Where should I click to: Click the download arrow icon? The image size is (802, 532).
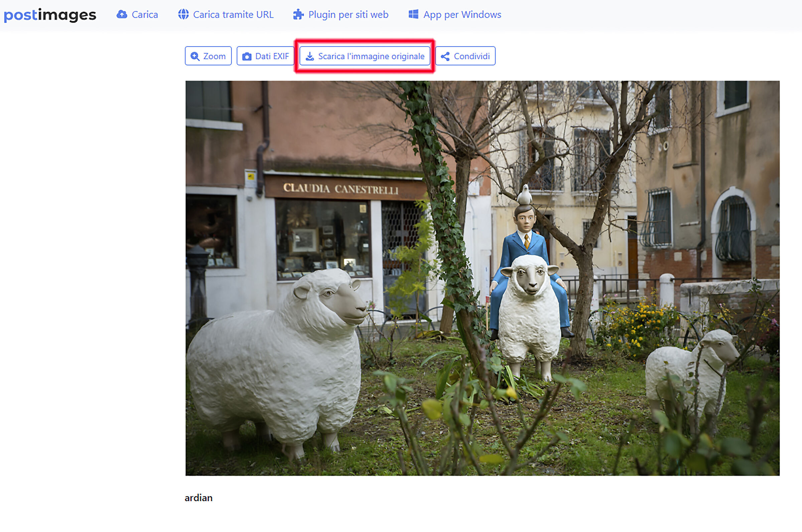pos(310,56)
